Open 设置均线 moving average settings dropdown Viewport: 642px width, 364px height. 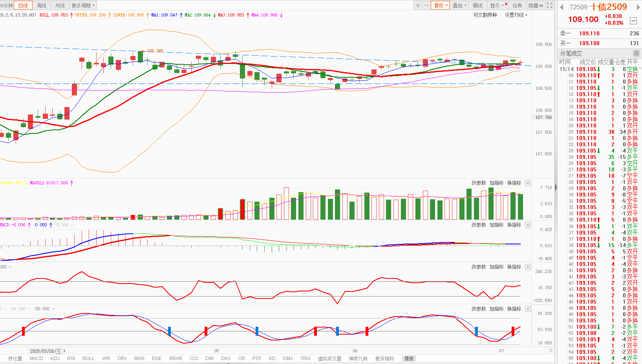516,15
